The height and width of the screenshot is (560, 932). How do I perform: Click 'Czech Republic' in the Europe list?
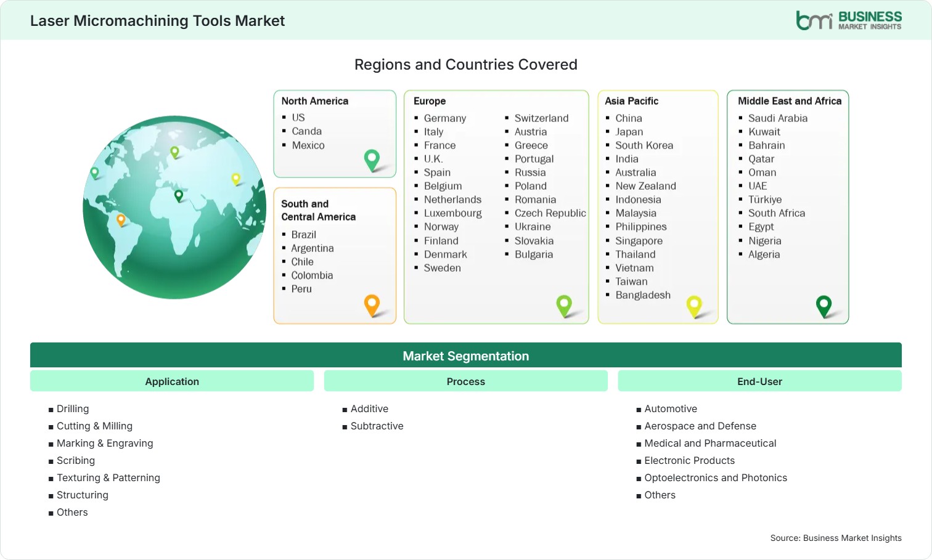click(x=550, y=213)
